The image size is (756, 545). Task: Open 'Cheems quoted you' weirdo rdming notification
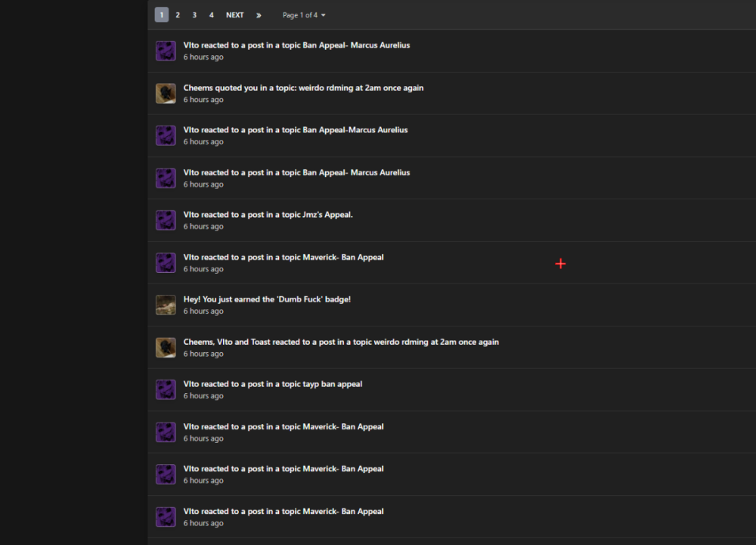(303, 88)
